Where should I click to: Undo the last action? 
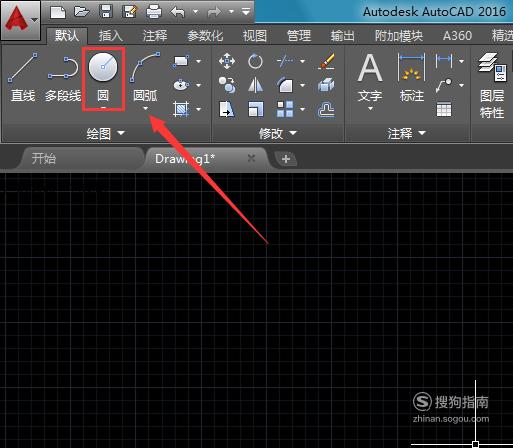[x=178, y=12]
